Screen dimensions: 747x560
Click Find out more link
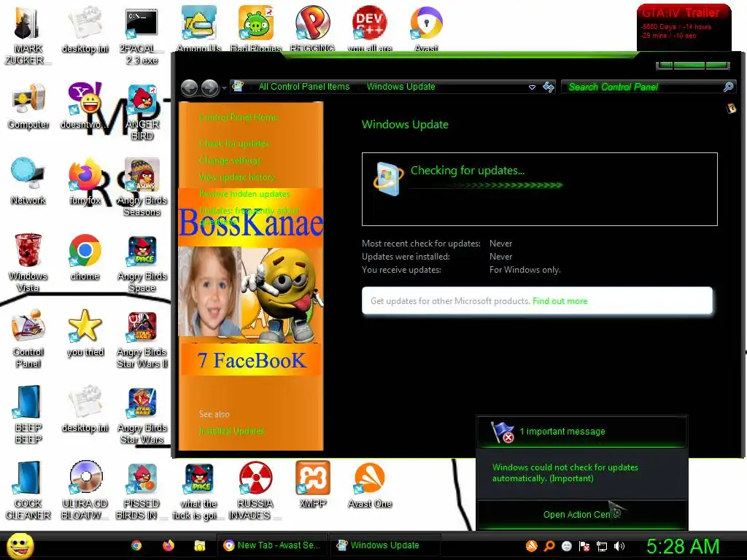click(560, 301)
